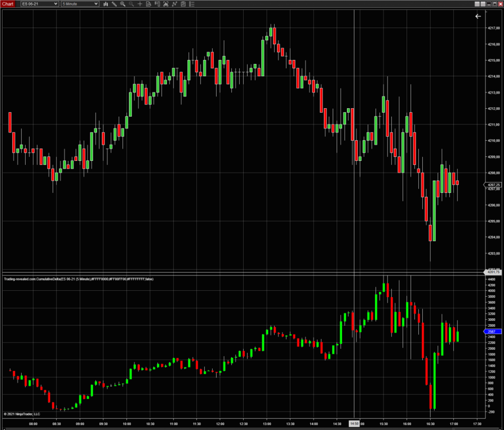
Task: Click the first gray link button in title bar
Action: click(477, 4)
